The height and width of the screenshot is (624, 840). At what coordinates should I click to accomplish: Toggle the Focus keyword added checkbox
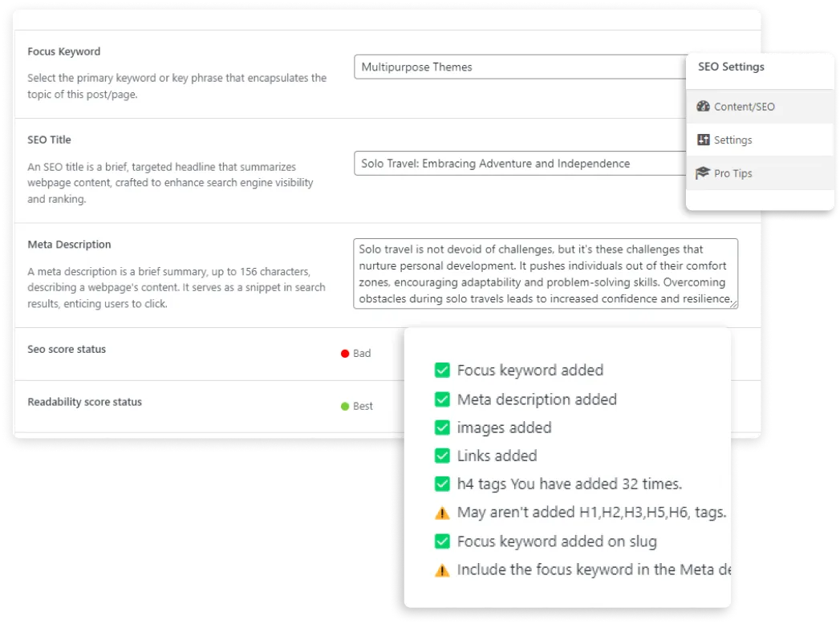[x=442, y=371]
